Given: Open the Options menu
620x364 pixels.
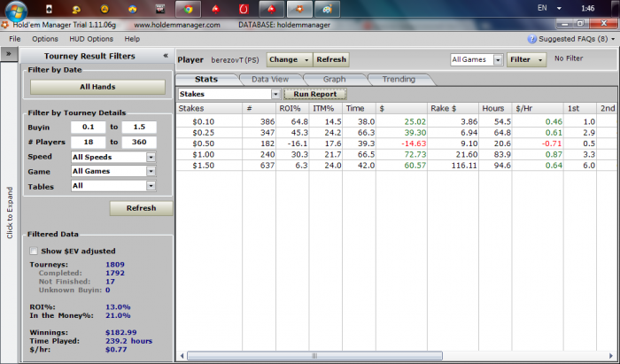Looking at the screenshot, I should pos(45,39).
